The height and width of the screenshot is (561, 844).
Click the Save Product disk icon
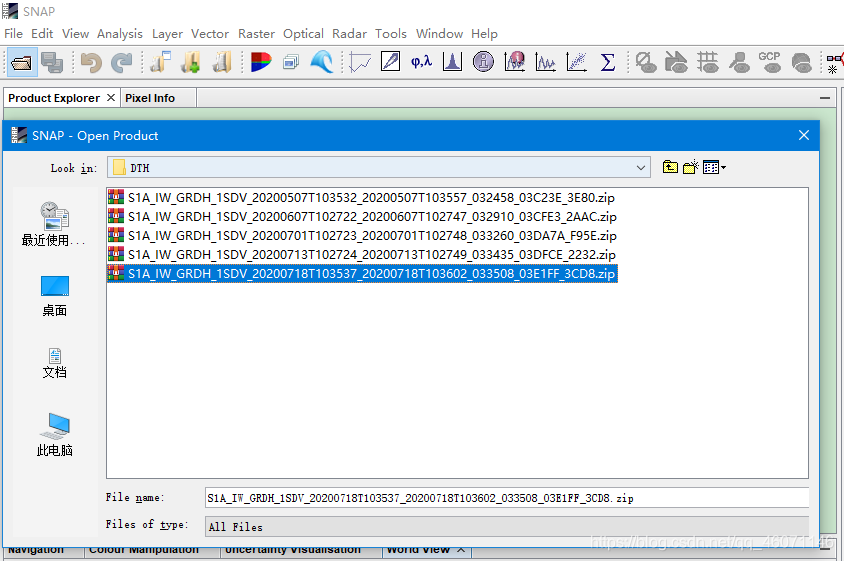52,62
